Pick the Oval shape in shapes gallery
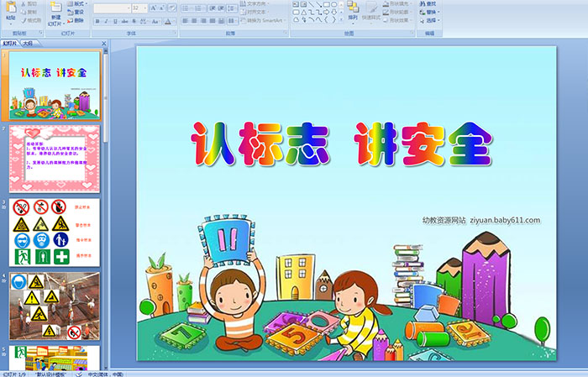Image resolution: width=588 pixels, height=377 pixels. pos(333,4)
